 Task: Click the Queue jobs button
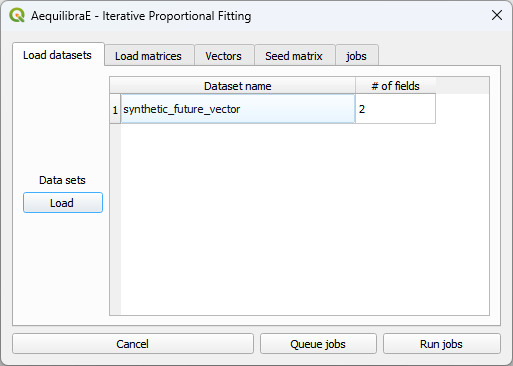click(x=318, y=344)
